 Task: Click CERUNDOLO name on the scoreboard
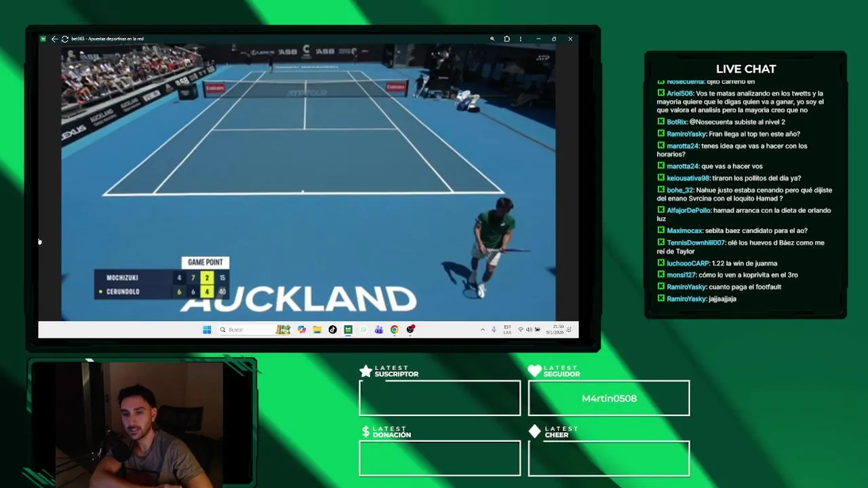[123, 291]
